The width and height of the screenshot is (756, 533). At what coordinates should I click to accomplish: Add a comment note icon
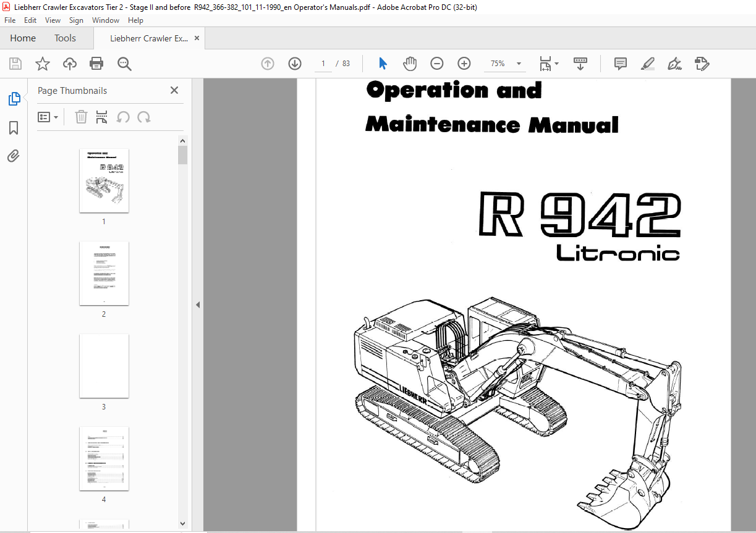[x=621, y=64]
